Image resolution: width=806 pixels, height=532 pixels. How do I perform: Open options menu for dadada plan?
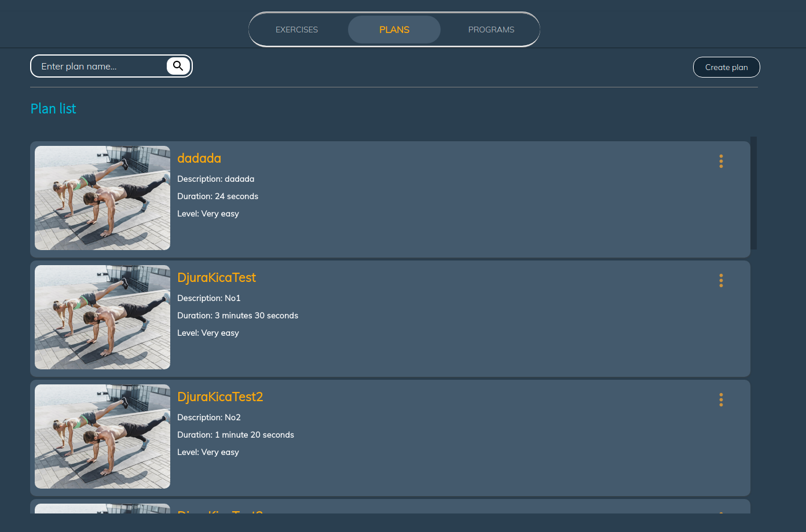(721, 161)
